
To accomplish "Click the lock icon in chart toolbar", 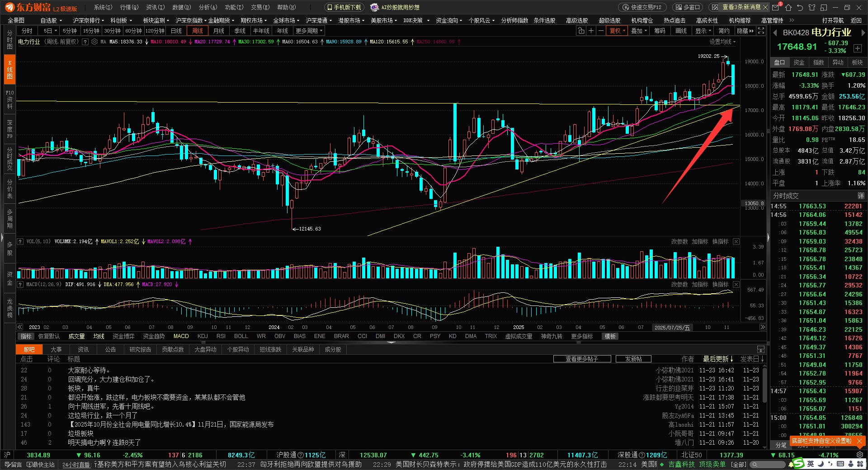I will (581, 31).
